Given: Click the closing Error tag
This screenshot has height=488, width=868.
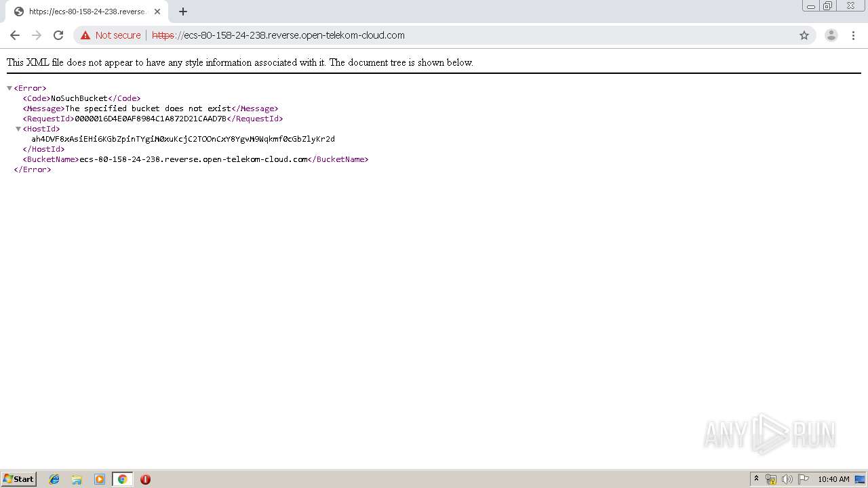Looking at the screenshot, I should pyautogui.click(x=33, y=169).
